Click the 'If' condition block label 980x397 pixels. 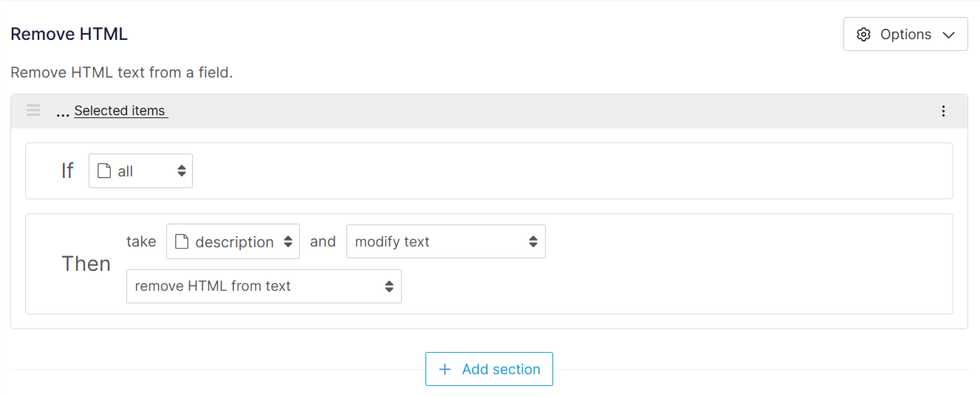67,171
